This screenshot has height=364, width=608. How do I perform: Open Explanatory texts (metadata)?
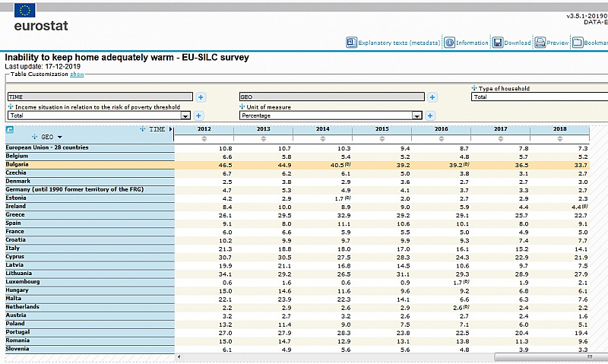[398, 43]
